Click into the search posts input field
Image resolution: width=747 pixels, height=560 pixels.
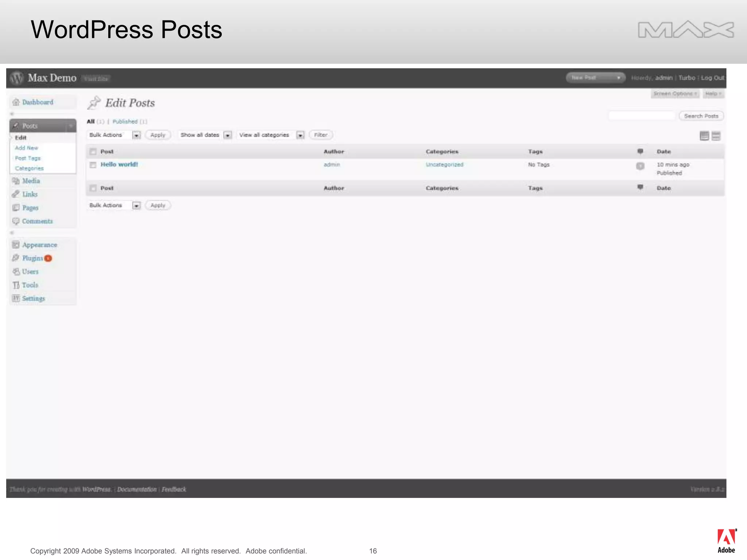coord(642,116)
